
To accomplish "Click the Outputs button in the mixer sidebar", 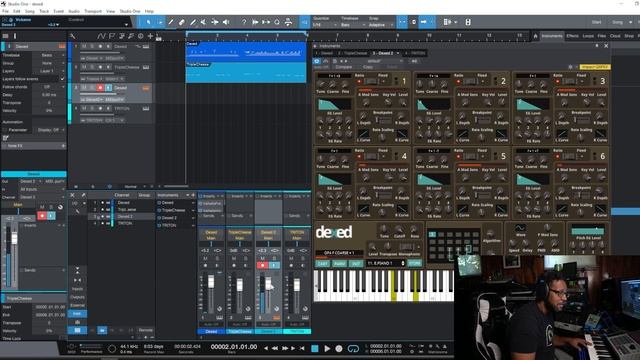I will pos(77,297).
